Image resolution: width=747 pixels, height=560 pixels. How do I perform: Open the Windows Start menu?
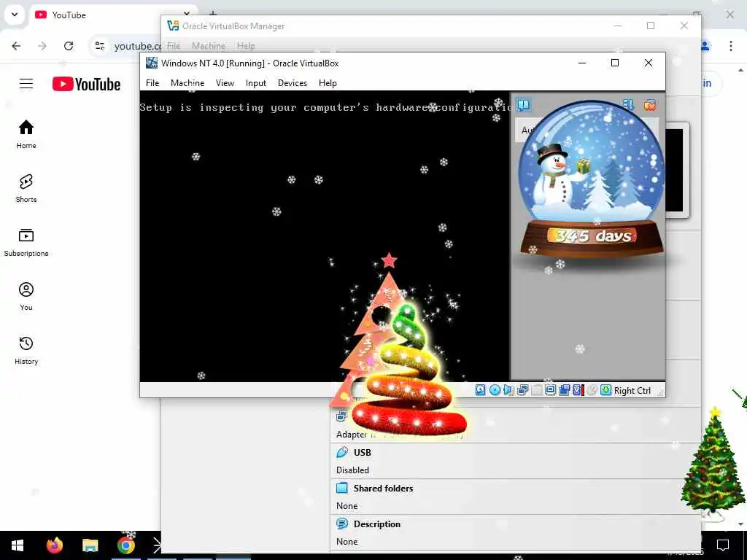18,545
